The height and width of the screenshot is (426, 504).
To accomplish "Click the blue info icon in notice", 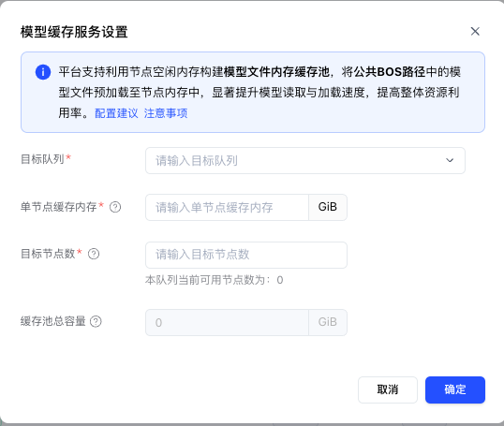I will (x=43, y=72).
